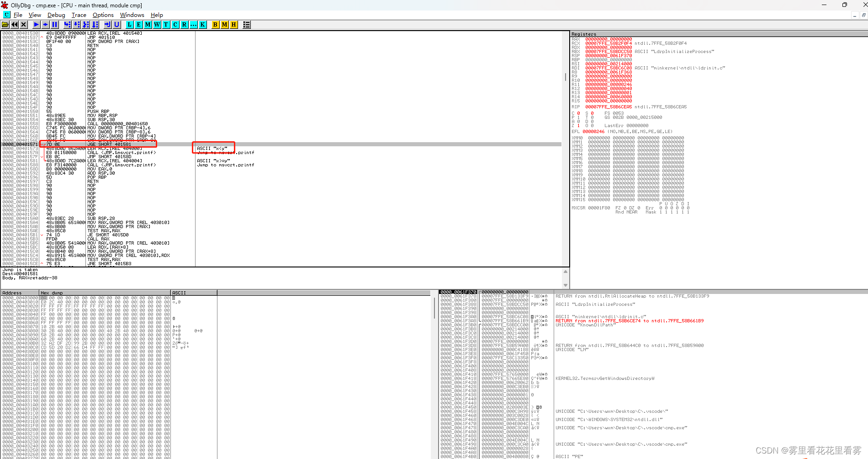The height and width of the screenshot is (459, 868).
Task: Show memory breakpoints (yellow M icon)
Action: pyautogui.click(x=225, y=25)
